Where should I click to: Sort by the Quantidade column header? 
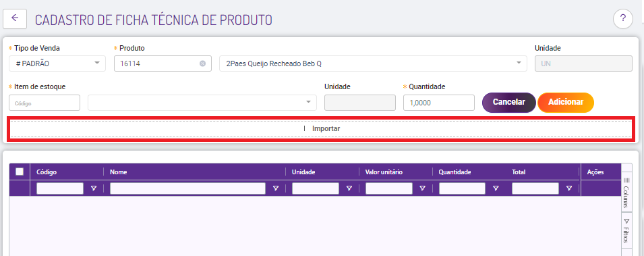(455, 172)
